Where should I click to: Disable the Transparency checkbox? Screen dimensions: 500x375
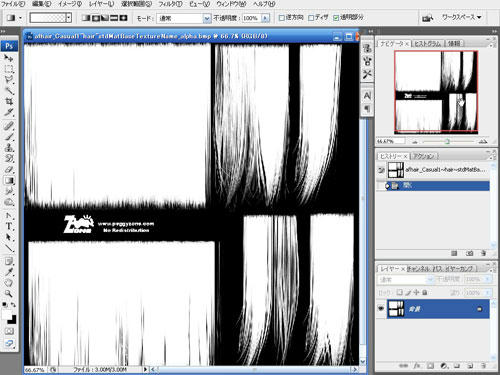coord(336,18)
